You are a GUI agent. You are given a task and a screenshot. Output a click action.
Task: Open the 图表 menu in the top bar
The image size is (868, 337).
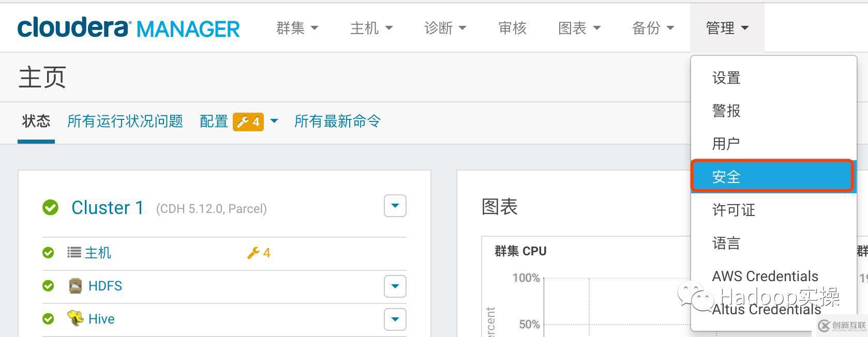click(579, 28)
